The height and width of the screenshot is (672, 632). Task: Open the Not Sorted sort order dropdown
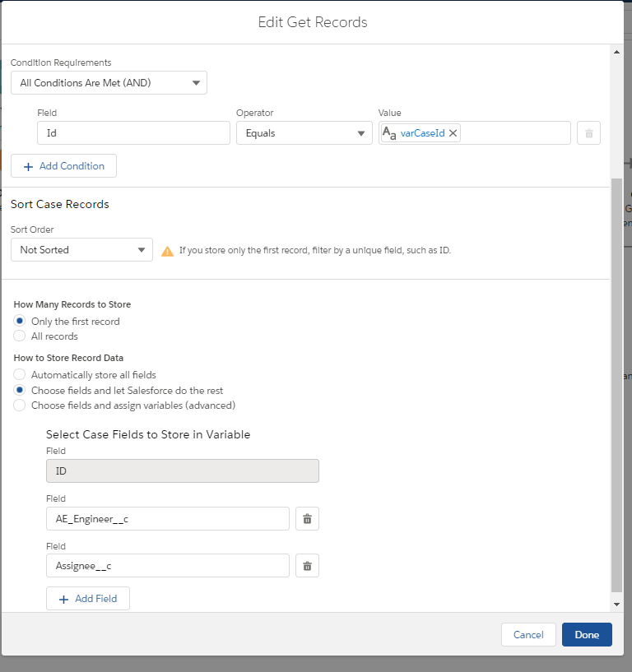click(x=81, y=250)
